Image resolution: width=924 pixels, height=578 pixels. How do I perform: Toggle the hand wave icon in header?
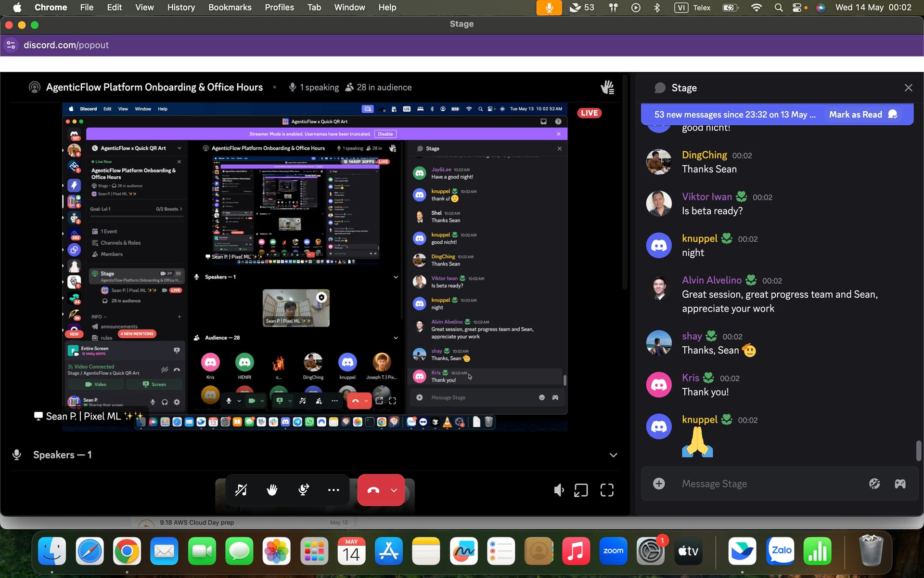(607, 87)
